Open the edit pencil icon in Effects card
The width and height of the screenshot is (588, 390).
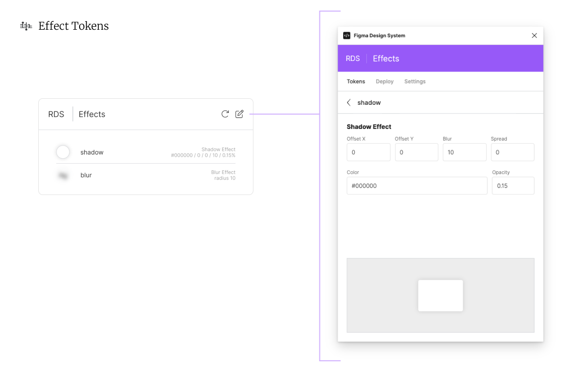point(239,114)
